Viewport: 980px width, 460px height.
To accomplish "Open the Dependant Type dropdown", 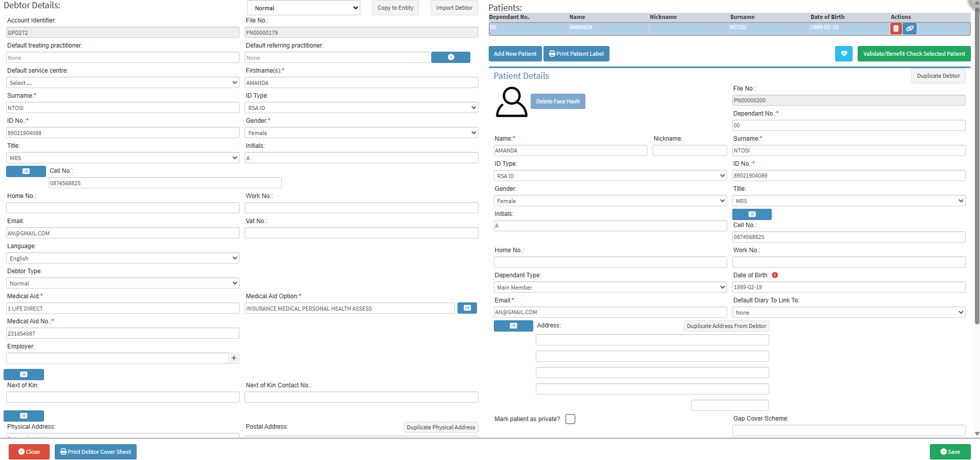I will tap(609, 288).
